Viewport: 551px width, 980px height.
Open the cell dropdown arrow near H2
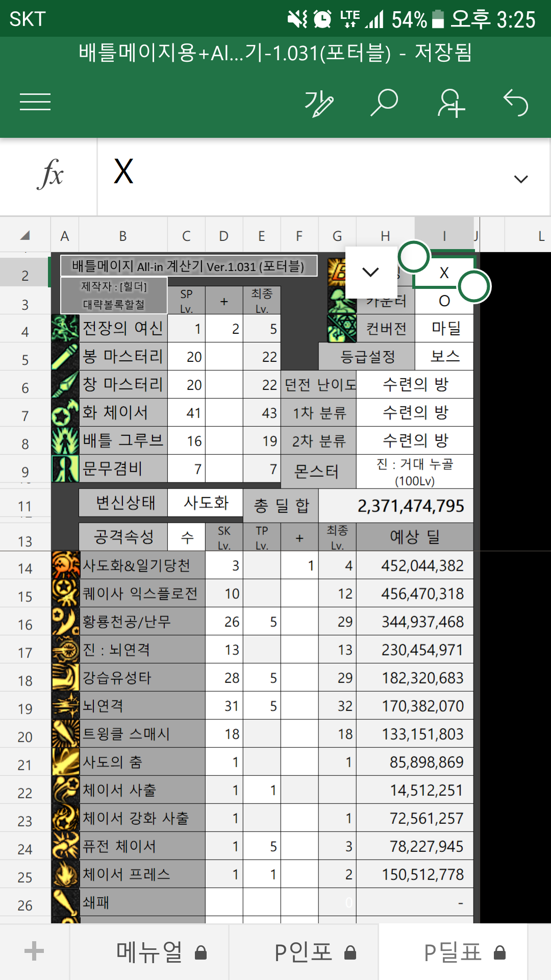(371, 272)
